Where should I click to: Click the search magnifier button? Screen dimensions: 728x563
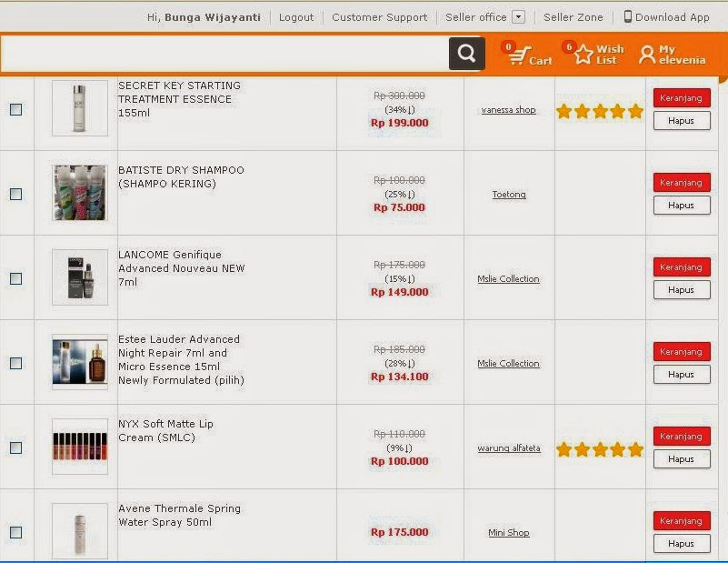pyautogui.click(x=466, y=54)
